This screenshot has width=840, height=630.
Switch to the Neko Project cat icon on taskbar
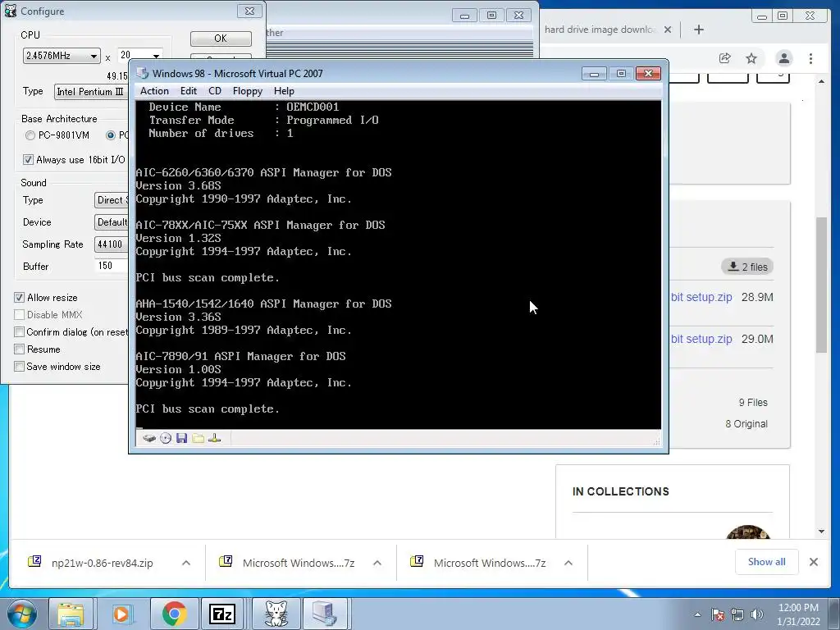[276, 614]
